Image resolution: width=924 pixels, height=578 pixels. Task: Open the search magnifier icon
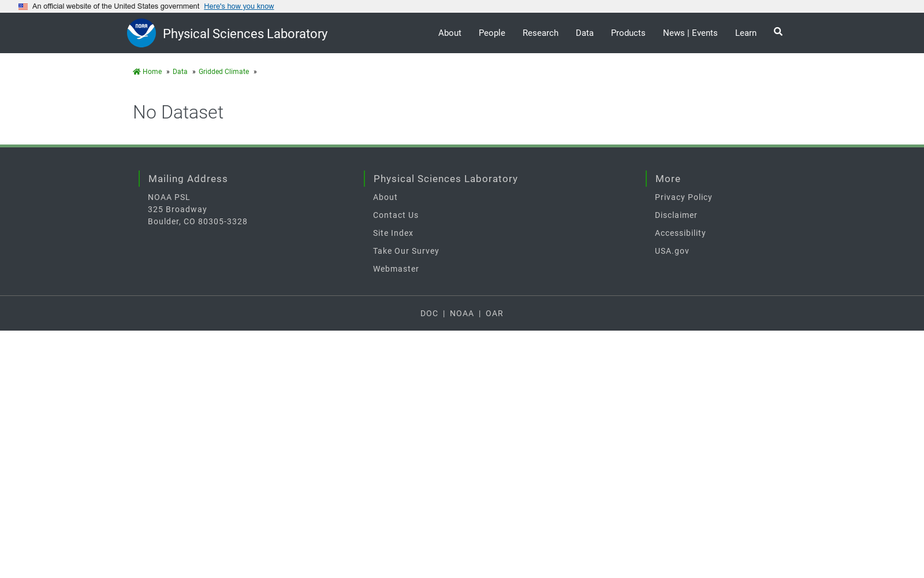[778, 32]
